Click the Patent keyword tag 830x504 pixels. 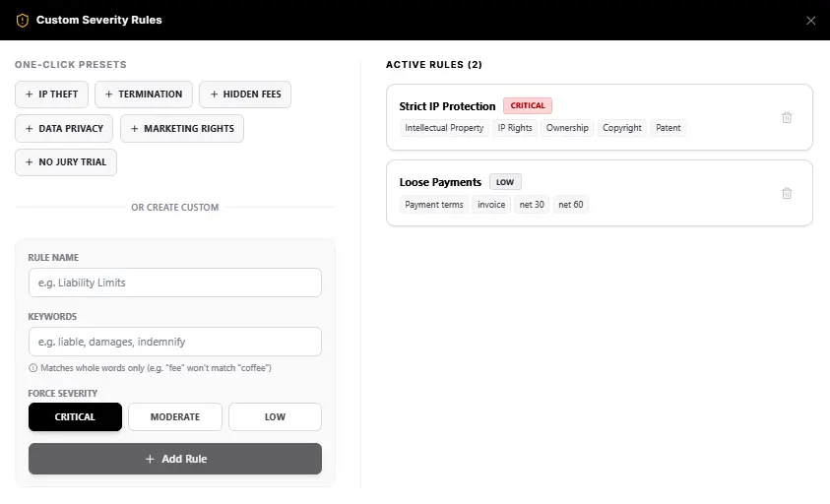point(668,128)
